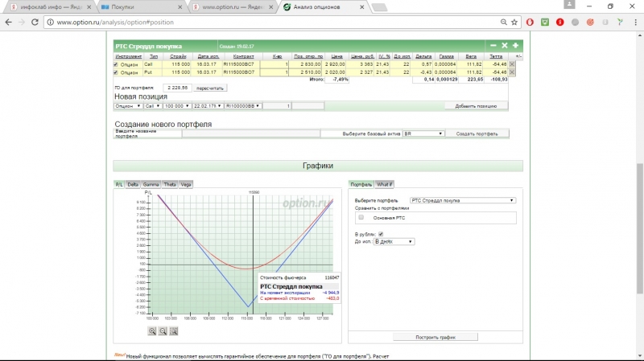644x361 pixels.
Task: Open the 100 000 strike dropdown
Action: 176,106
